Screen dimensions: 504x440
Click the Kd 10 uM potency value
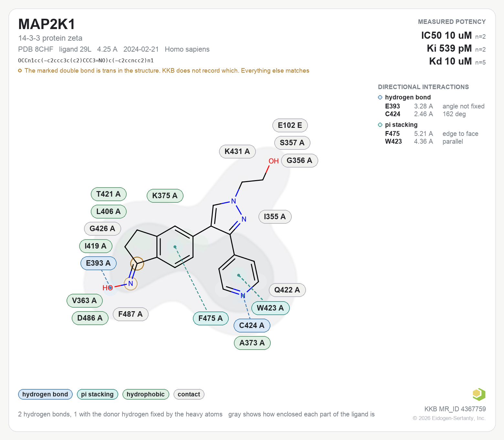(450, 61)
